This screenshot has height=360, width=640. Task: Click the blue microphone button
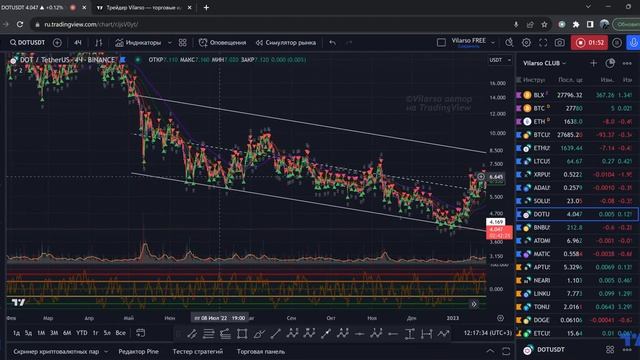634,42
